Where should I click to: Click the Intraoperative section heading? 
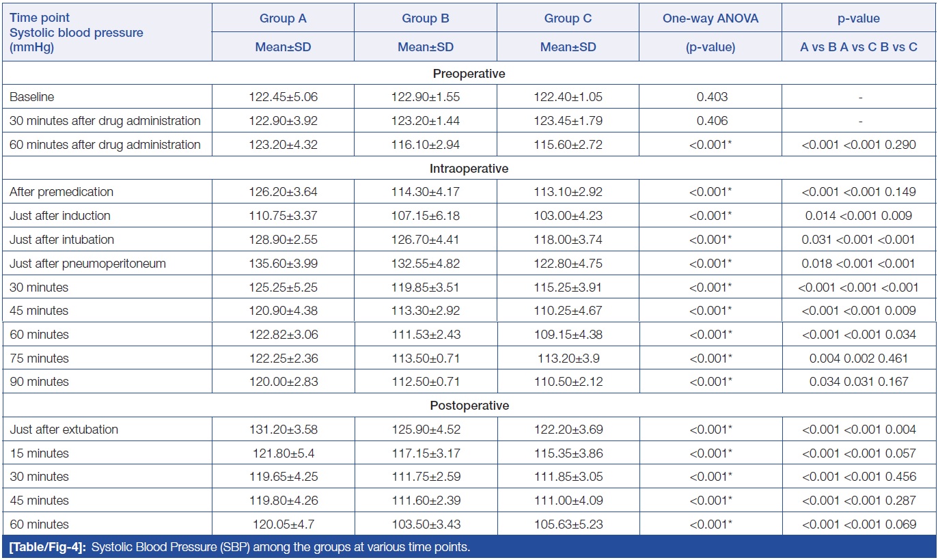point(469,169)
